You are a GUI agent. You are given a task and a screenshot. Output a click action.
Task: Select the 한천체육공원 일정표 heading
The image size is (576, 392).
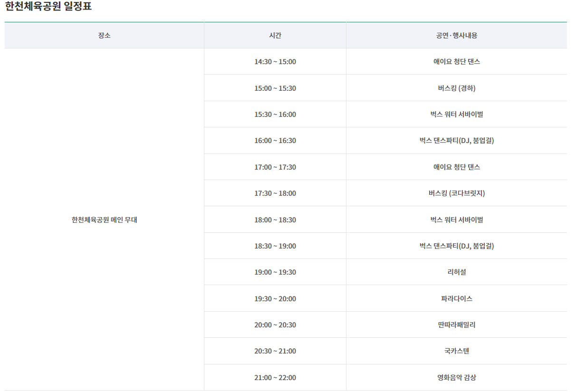(48, 7)
